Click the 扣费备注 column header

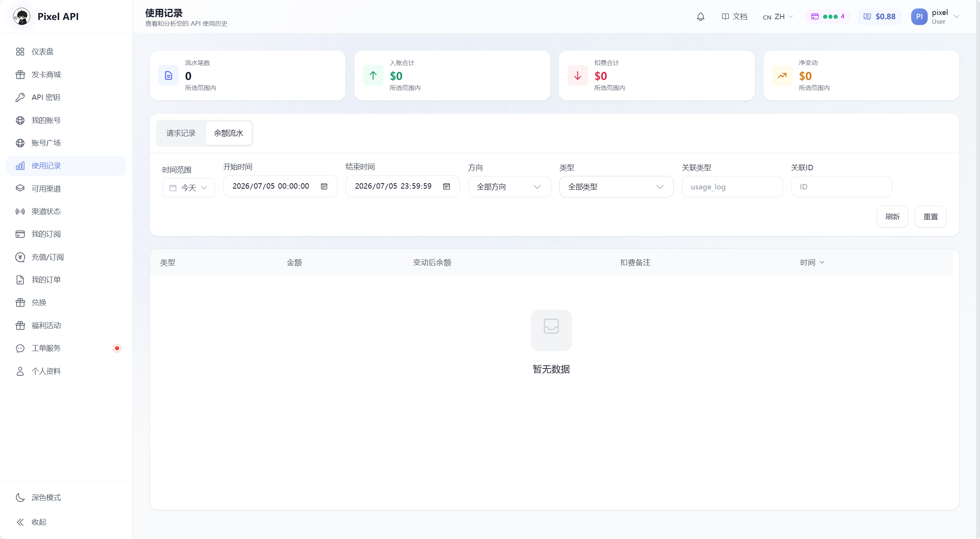tap(635, 262)
